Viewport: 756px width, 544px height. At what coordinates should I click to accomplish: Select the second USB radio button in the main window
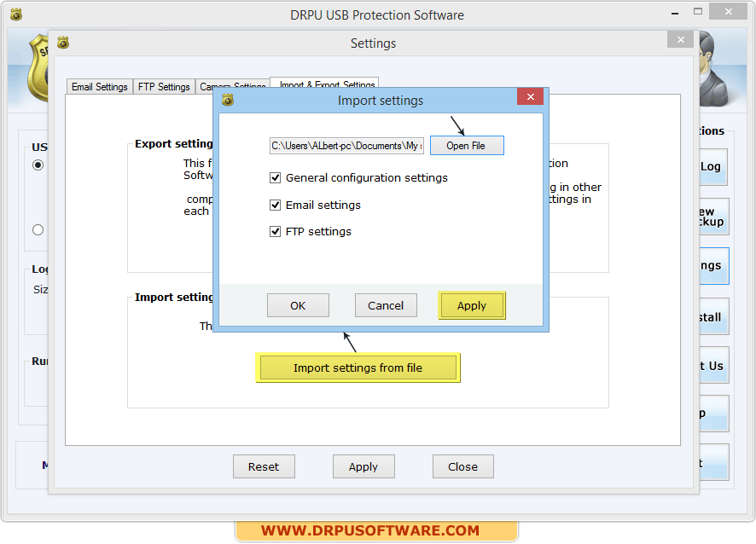pyautogui.click(x=38, y=230)
